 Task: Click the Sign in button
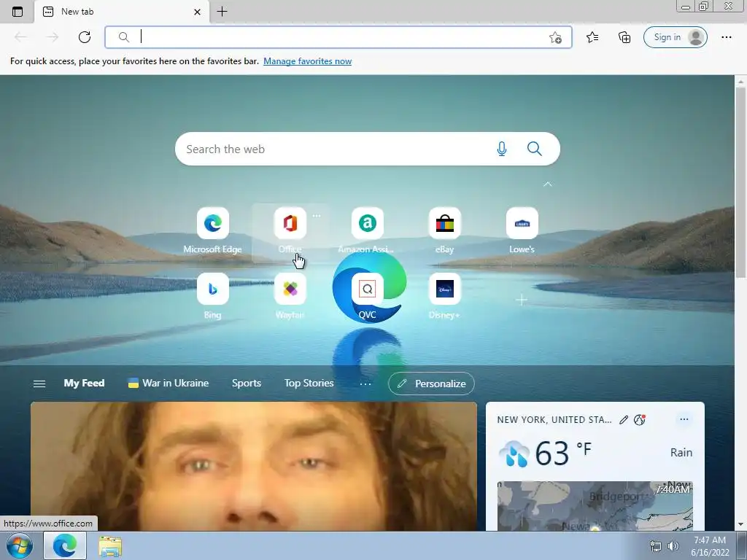[675, 37]
